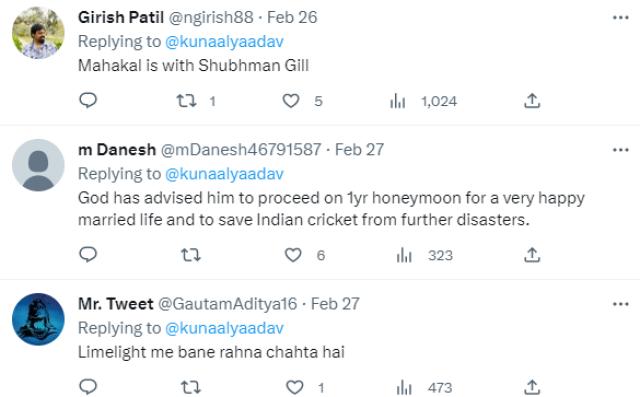Open @kunaalyaadav link in Mr. Tweet's reply

pos(224,328)
